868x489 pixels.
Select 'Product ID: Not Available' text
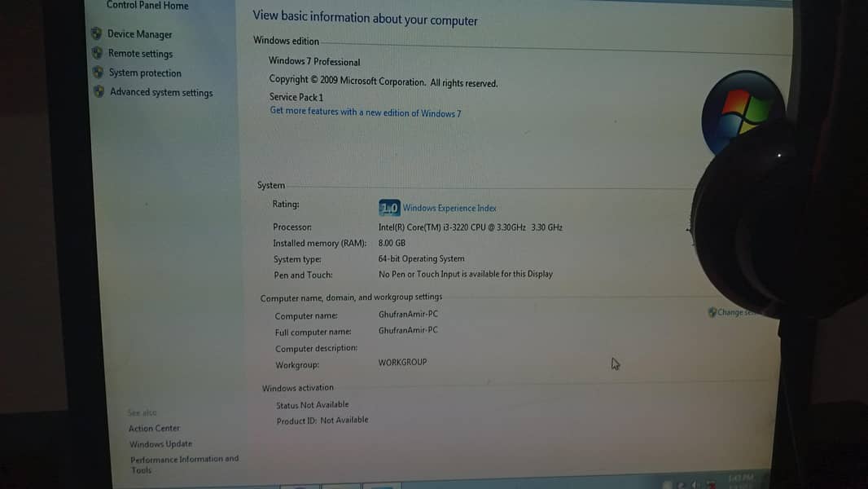[x=322, y=421]
